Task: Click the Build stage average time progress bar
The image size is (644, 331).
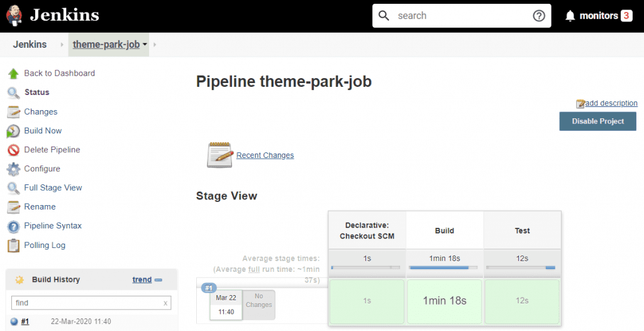Action: coord(444,267)
